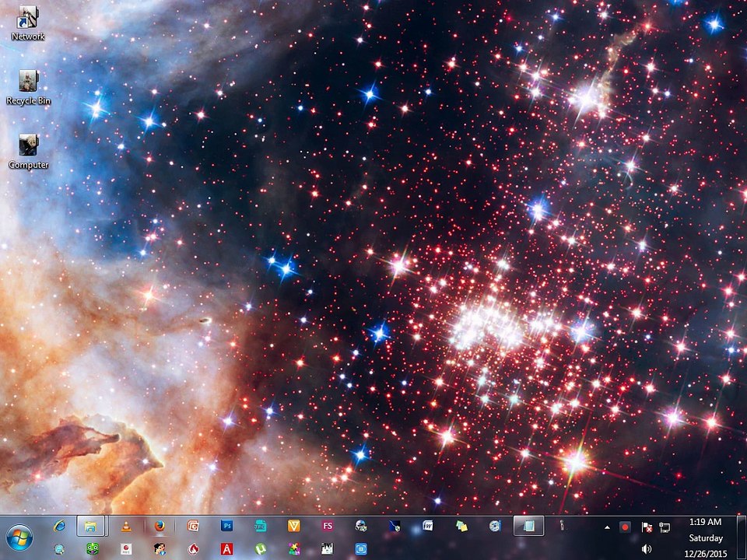Launch VLC media player cone icon
The image size is (747, 560).
click(126, 527)
